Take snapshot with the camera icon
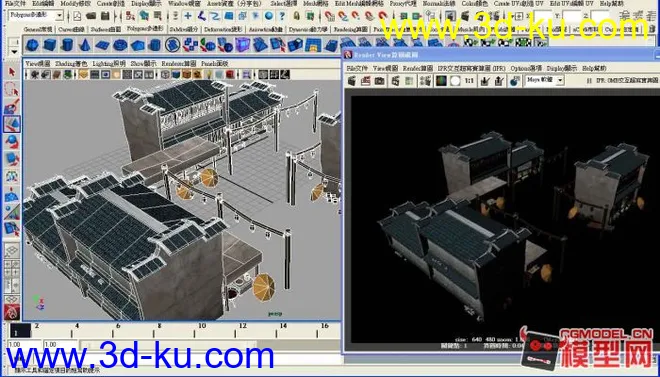Viewport: 660px width, 377px height. coord(380,81)
